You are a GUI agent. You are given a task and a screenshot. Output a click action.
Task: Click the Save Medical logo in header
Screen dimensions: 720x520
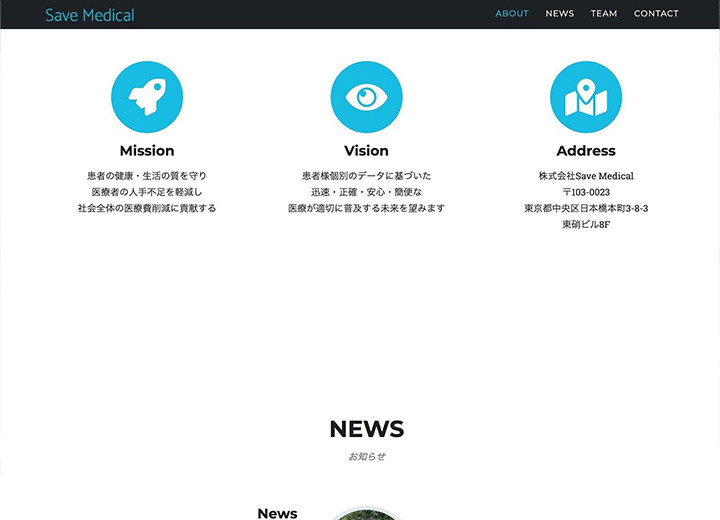coord(90,14)
